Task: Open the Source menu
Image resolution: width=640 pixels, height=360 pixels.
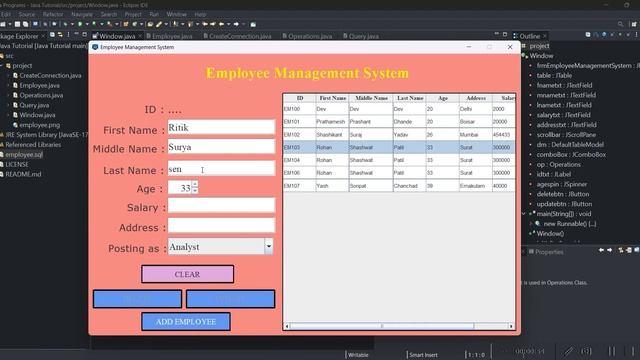Action: pos(27,14)
